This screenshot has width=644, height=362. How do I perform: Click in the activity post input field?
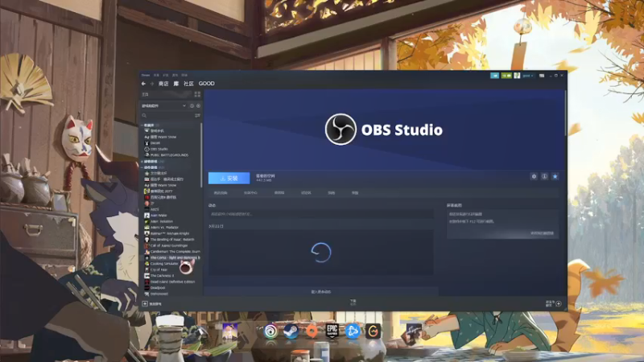(x=320, y=214)
